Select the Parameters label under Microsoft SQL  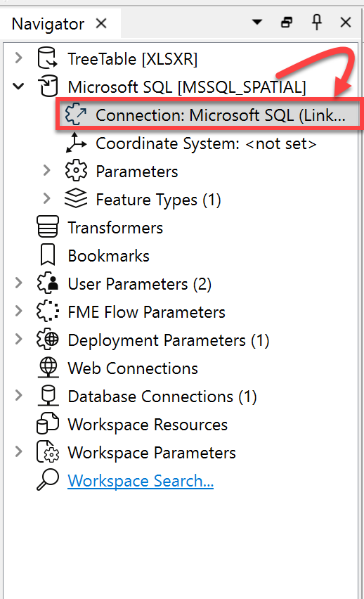point(137,172)
